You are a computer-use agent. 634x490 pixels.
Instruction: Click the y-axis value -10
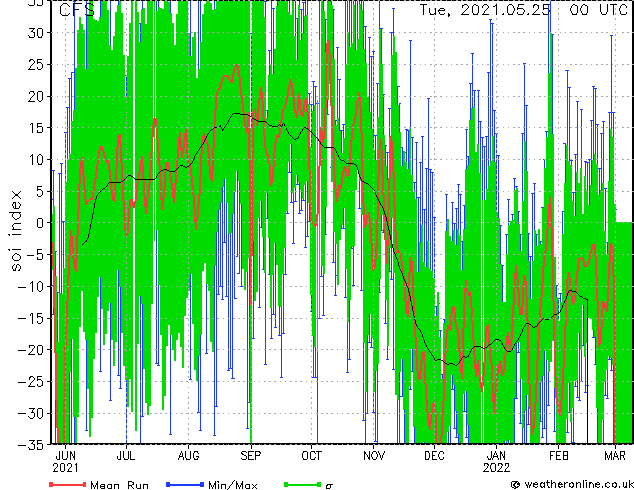click(x=31, y=286)
